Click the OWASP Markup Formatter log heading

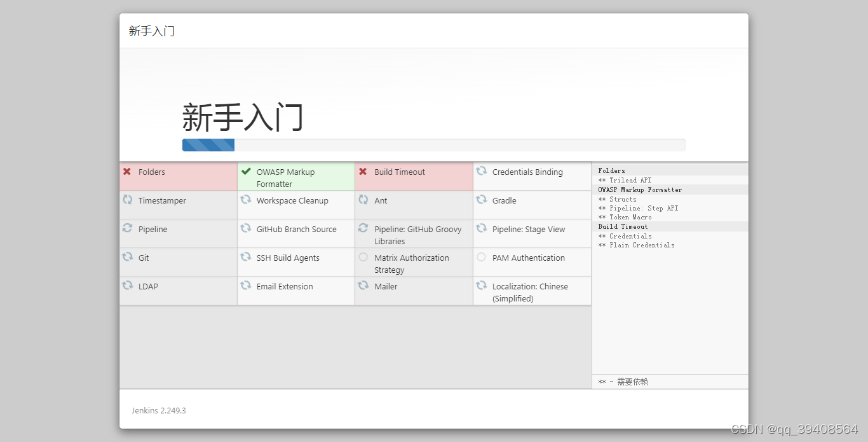coord(640,190)
